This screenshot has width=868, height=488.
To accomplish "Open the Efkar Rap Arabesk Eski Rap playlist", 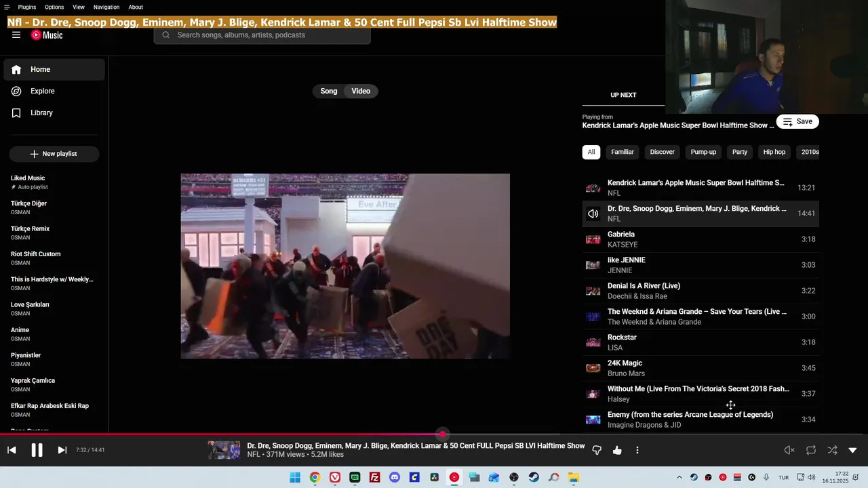I will tap(54, 410).
